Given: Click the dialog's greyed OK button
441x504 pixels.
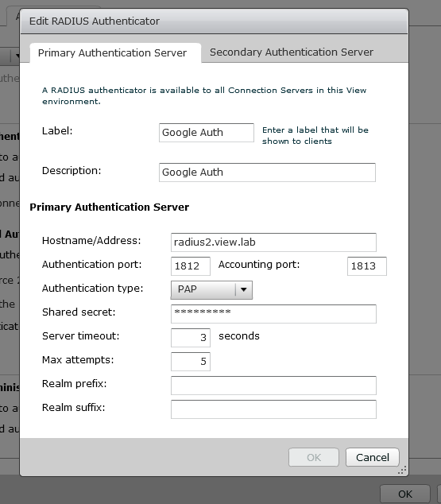Looking at the screenshot, I should click(x=314, y=457).
